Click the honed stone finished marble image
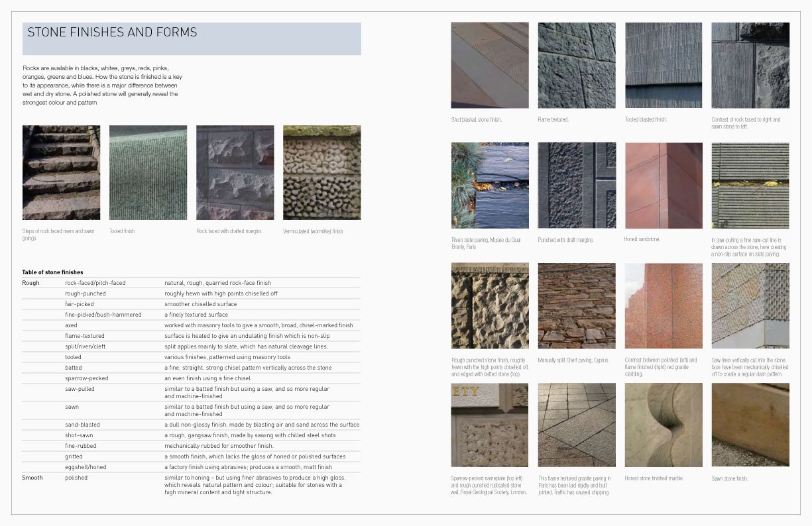The height and width of the screenshot is (526, 812). 663,425
